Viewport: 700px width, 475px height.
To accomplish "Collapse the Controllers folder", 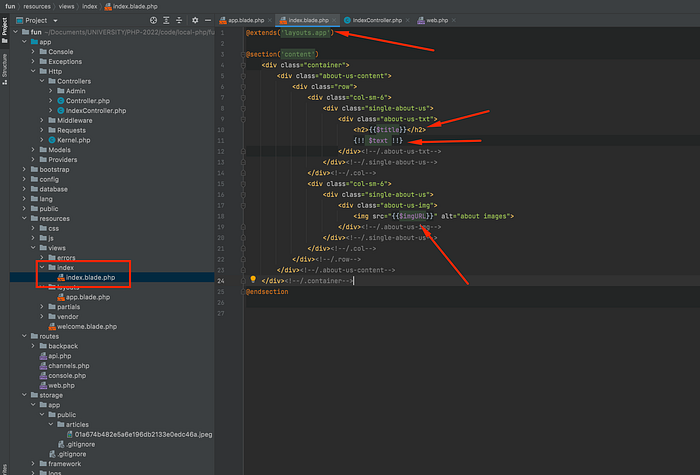I will 42,81.
